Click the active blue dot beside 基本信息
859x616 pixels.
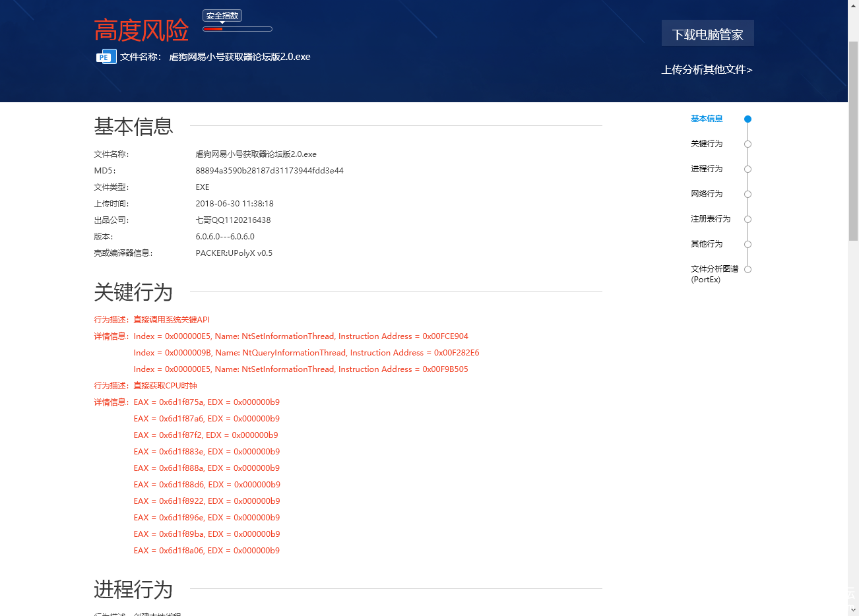click(x=748, y=119)
